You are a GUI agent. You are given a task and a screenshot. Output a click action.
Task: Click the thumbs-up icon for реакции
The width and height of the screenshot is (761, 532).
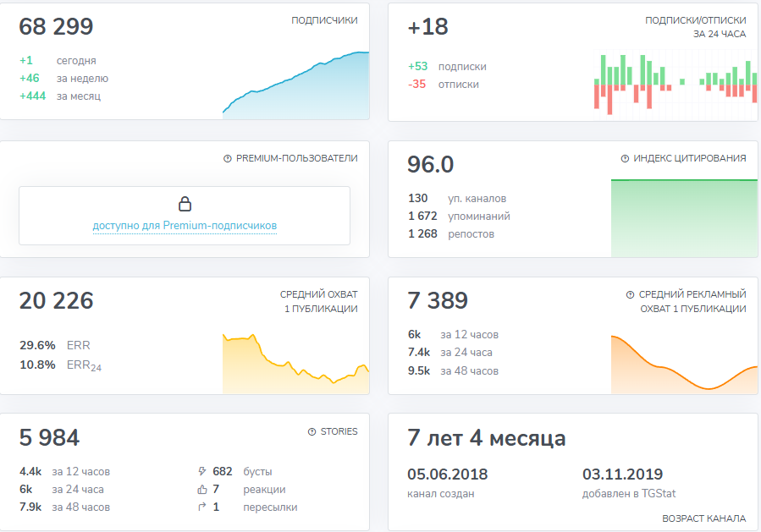[x=201, y=489]
